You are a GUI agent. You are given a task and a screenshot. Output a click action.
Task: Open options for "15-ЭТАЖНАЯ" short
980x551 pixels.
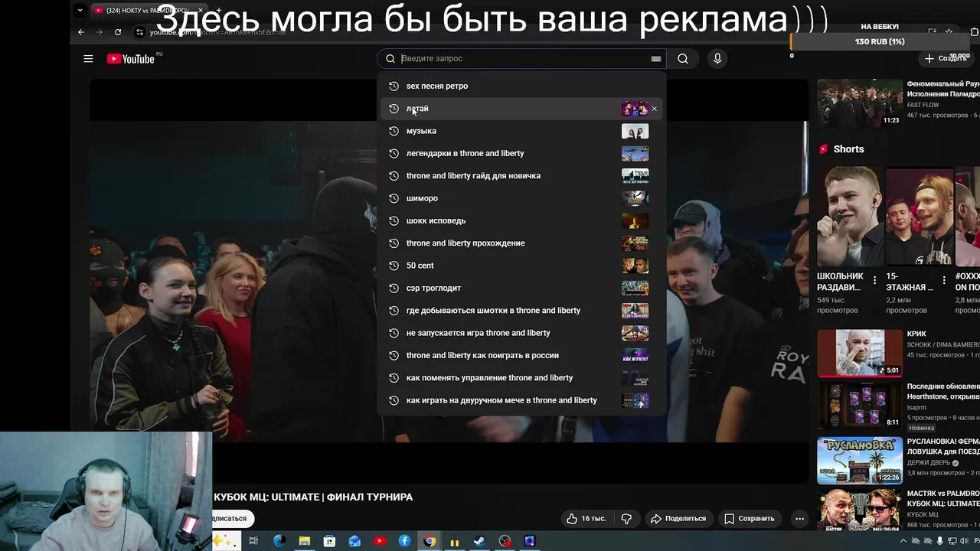944,280
